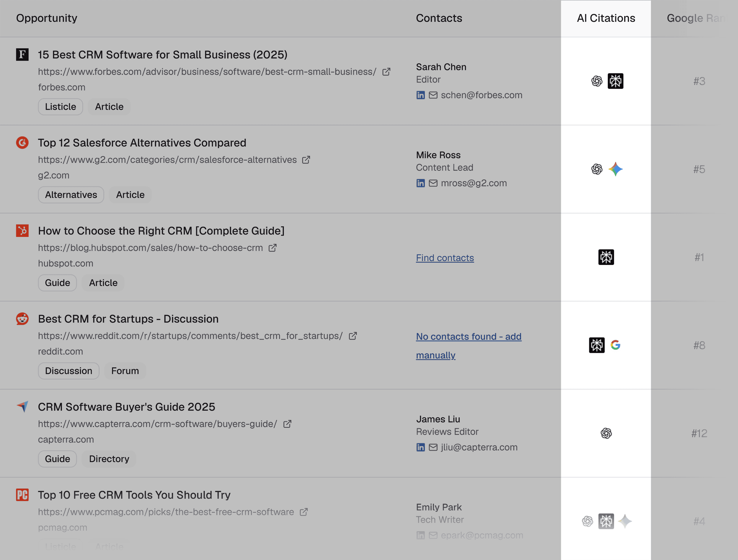This screenshot has width=738, height=560.
Task: Open the Reddit discussion external link icon
Action: (x=353, y=336)
